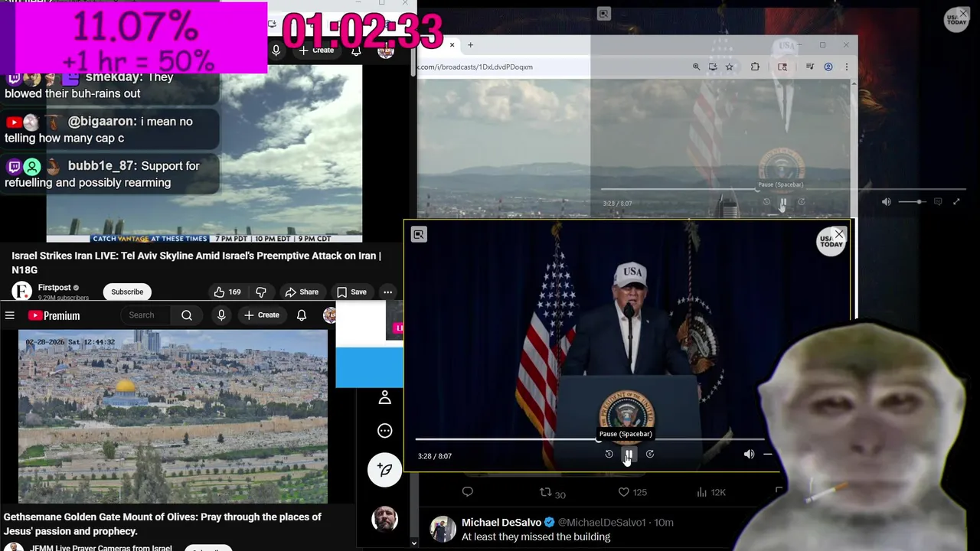This screenshot has height=551, width=980.
Task: Open Profile icon in the X sidebar
Action: point(385,397)
